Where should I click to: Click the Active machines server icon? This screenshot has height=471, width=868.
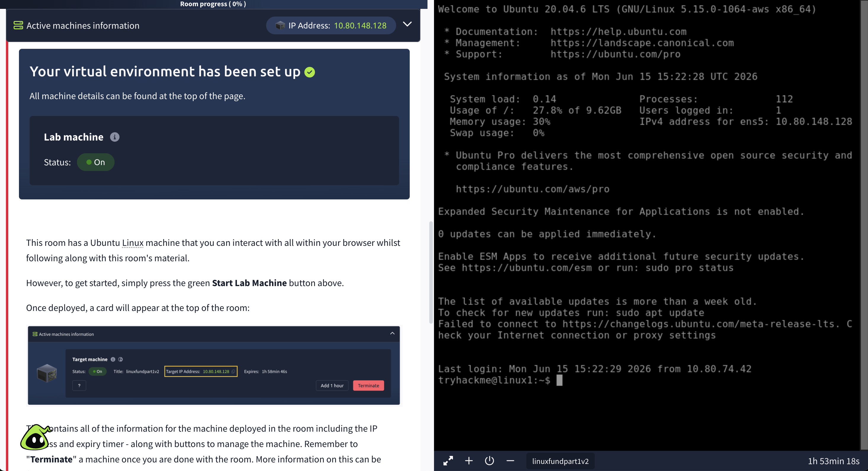click(x=18, y=25)
